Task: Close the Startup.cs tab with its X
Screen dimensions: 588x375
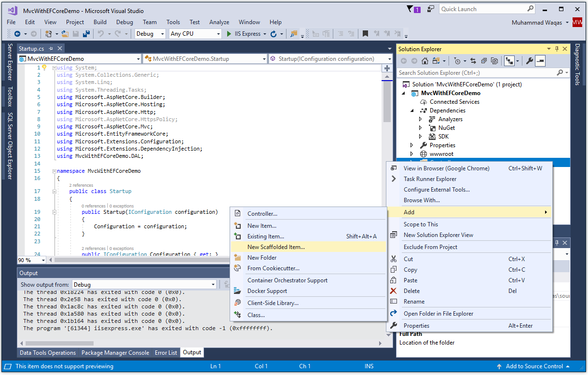Action: coord(60,48)
